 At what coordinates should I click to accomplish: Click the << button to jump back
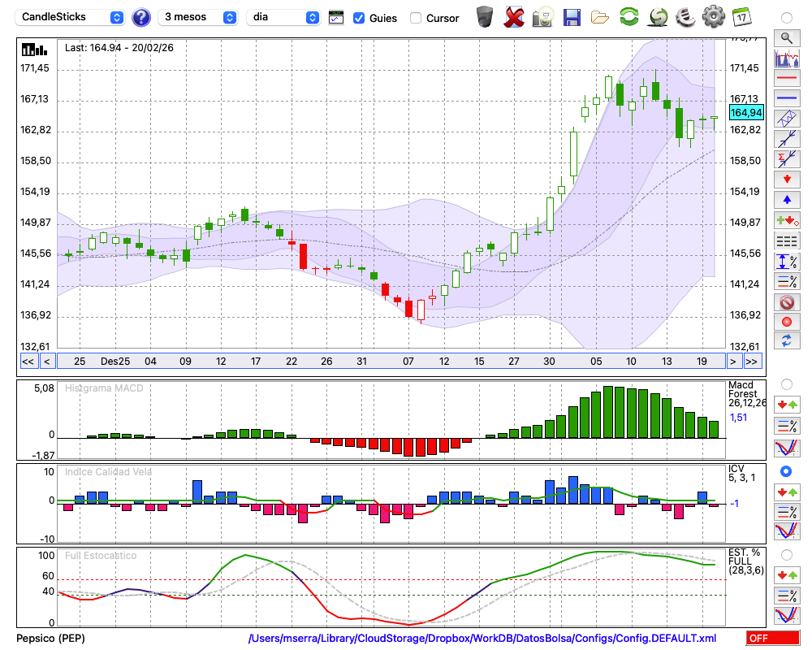pyautogui.click(x=28, y=361)
